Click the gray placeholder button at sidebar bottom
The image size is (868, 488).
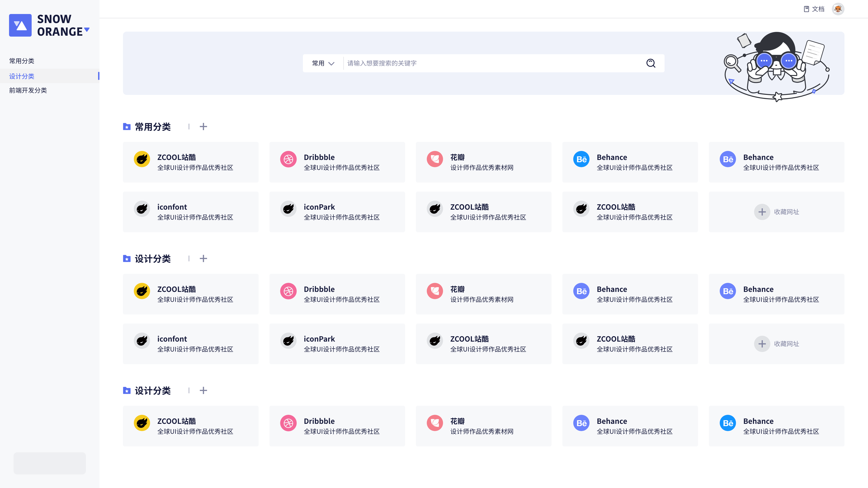[x=50, y=463]
